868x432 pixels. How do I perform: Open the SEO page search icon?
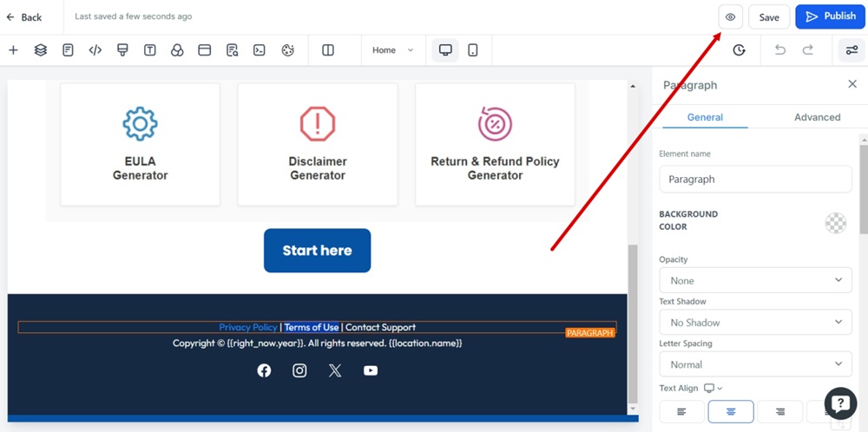232,50
